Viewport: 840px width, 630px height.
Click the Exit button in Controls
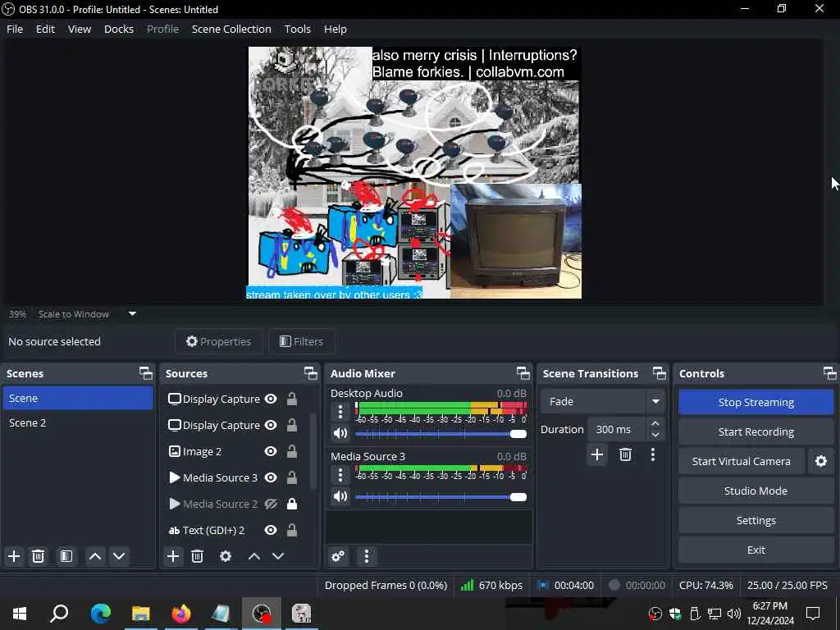(756, 550)
